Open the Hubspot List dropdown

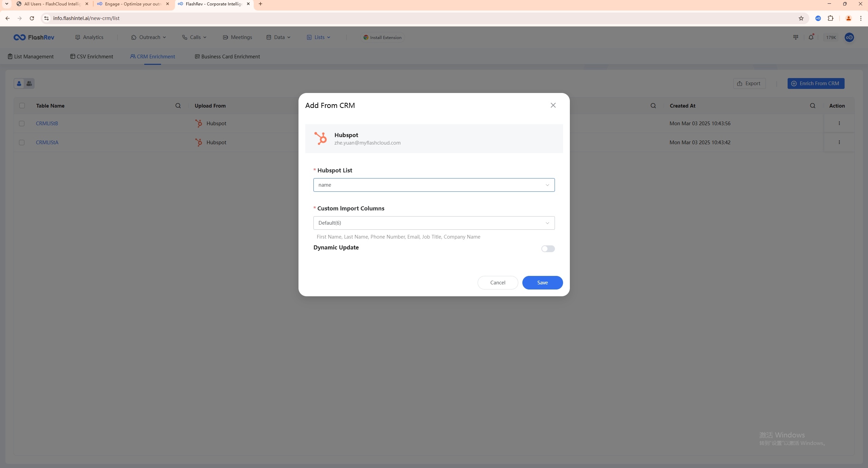434,185
